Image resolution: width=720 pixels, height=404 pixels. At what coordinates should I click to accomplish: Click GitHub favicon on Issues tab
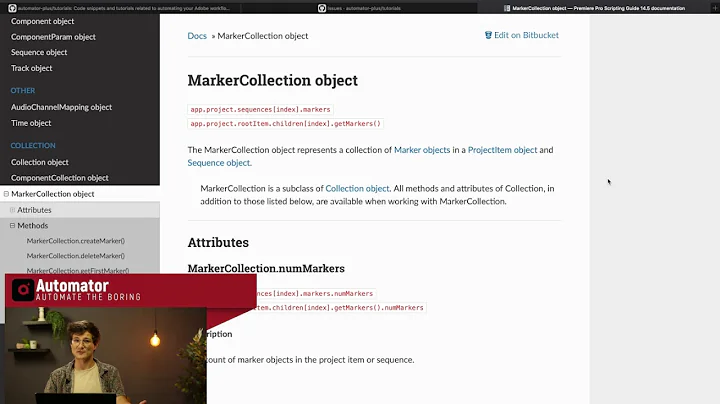[x=322, y=8]
